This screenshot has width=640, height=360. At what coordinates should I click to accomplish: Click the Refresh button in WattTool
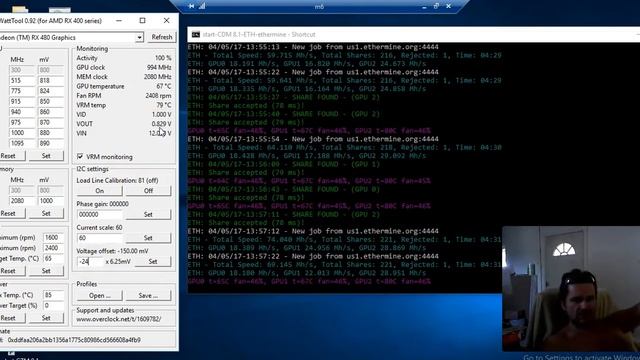tap(162, 37)
